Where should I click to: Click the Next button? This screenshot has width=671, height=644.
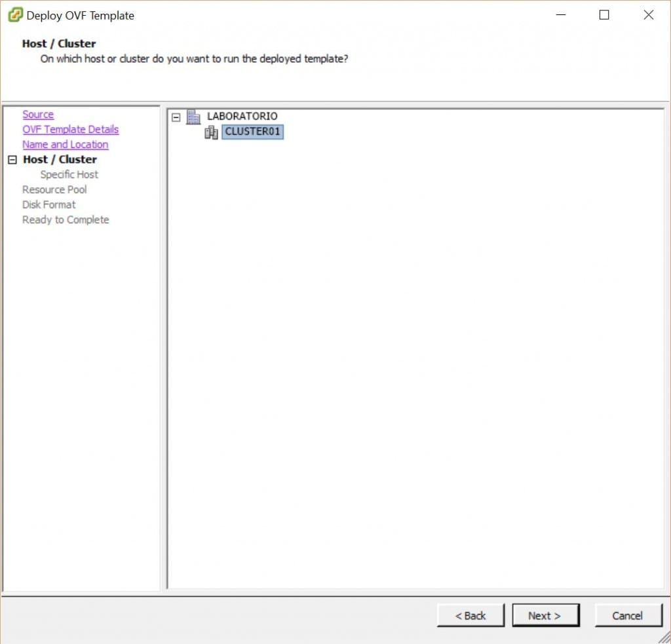545,615
